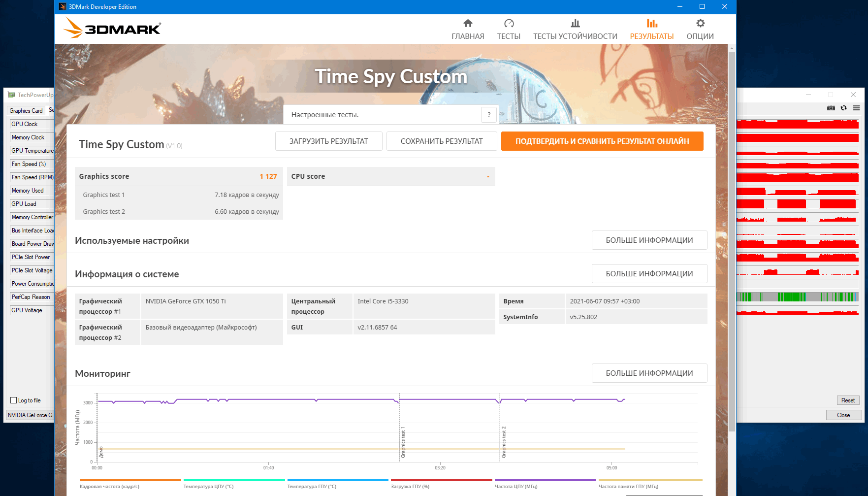Open ТЕСТЫ УСТОЙЧИВОСТИ chart icon
Image resolution: width=868 pixels, height=496 pixels.
[x=575, y=23]
